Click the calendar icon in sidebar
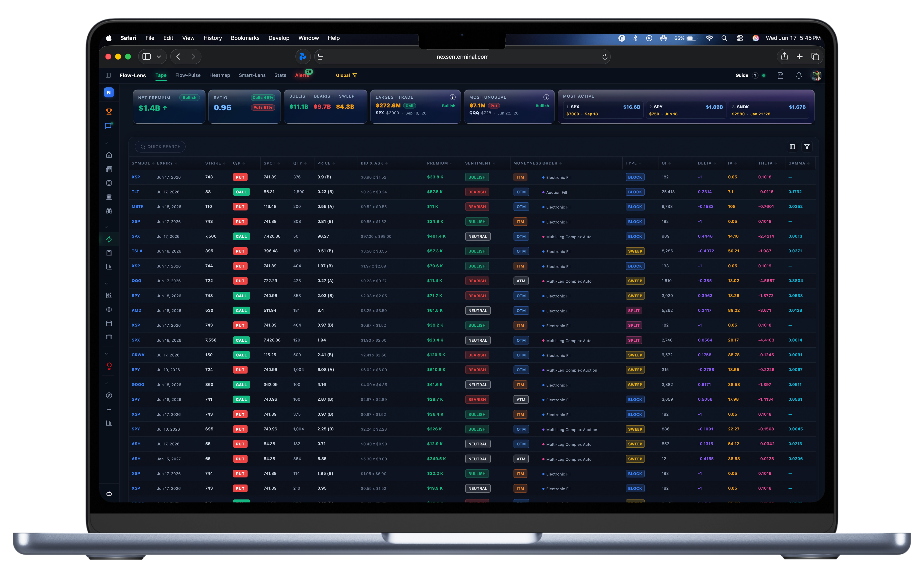 pyautogui.click(x=109, y=323)
